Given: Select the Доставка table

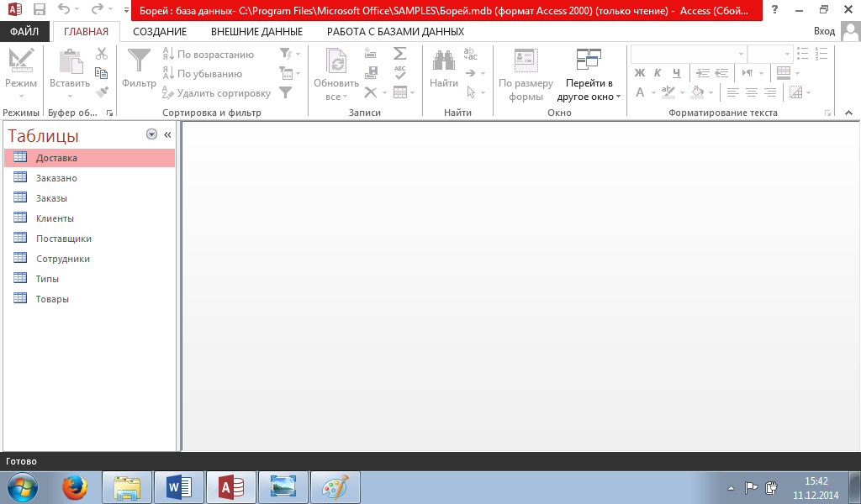Looking at the screenshot, I should [x=89, y=158].
